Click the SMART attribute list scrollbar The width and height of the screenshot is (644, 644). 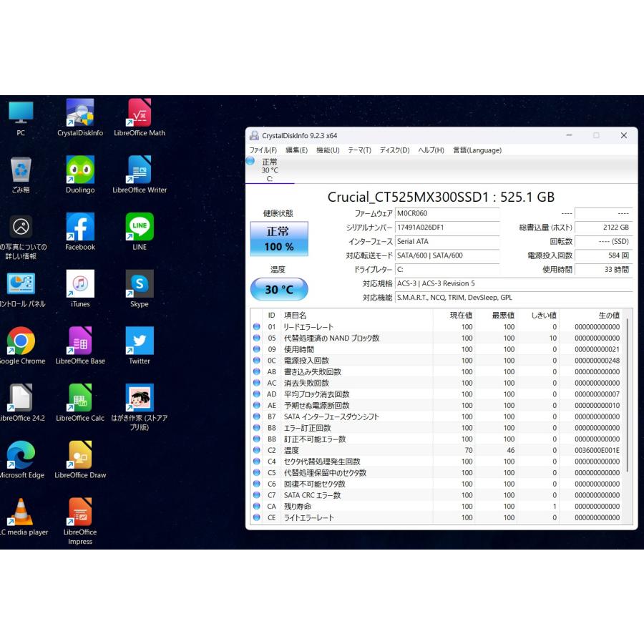click(628, 394)
